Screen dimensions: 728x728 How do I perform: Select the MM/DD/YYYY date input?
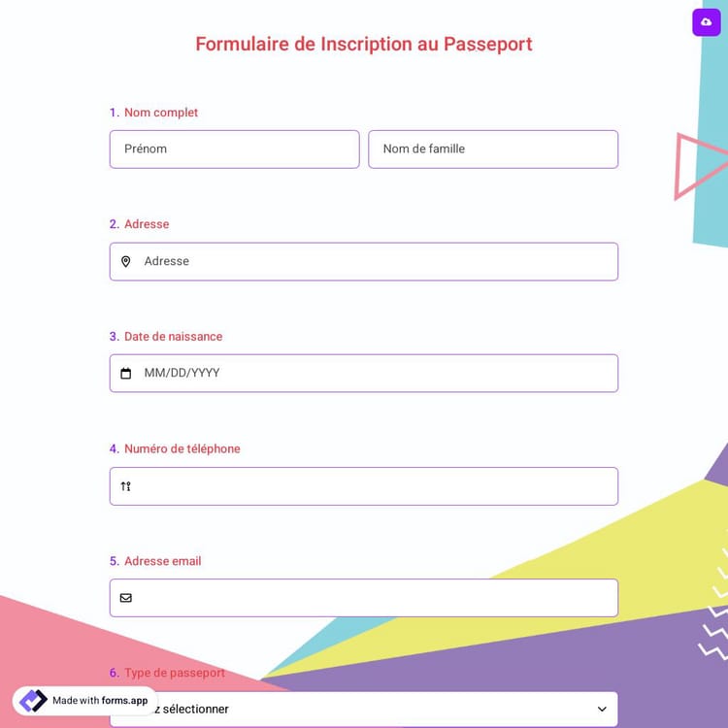374,374
